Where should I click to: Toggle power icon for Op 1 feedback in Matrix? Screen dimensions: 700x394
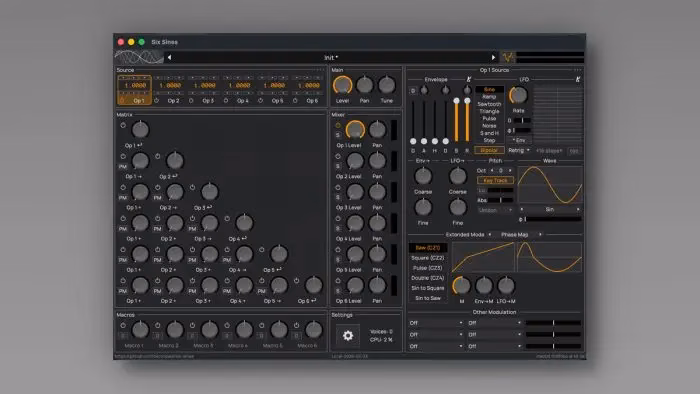[123, 125]
